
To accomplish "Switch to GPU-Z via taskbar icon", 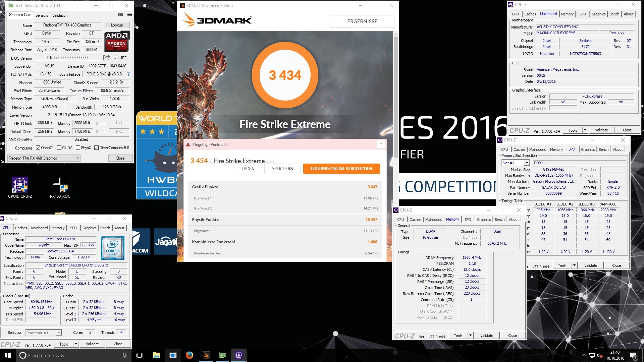I will [x=222, y=355].
